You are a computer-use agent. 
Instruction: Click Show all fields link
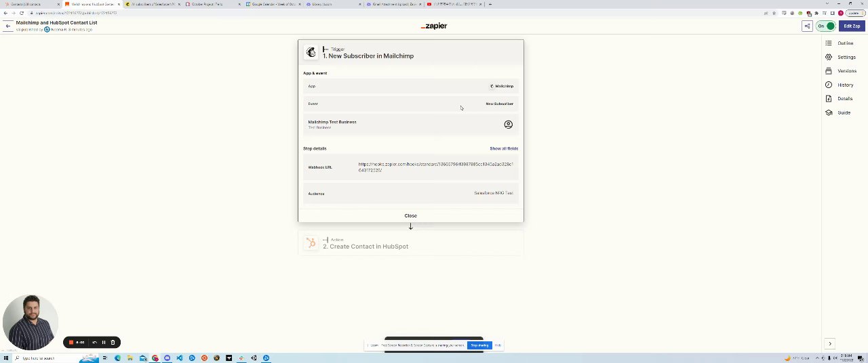504,148
